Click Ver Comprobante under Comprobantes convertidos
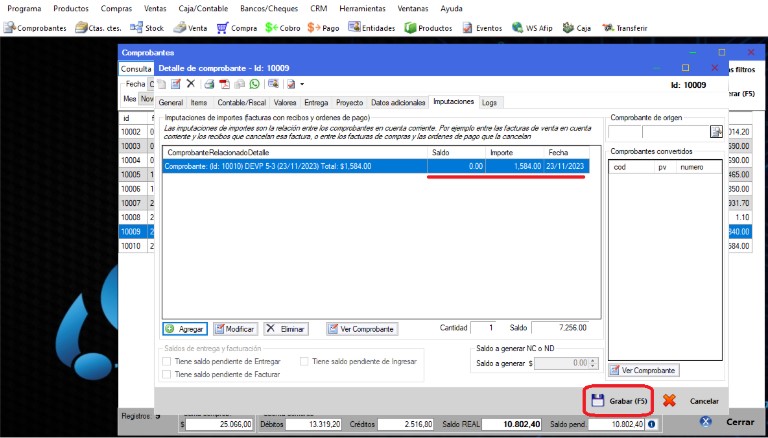Viewport: 768px width, 438px height. click(x=644, y=370)
